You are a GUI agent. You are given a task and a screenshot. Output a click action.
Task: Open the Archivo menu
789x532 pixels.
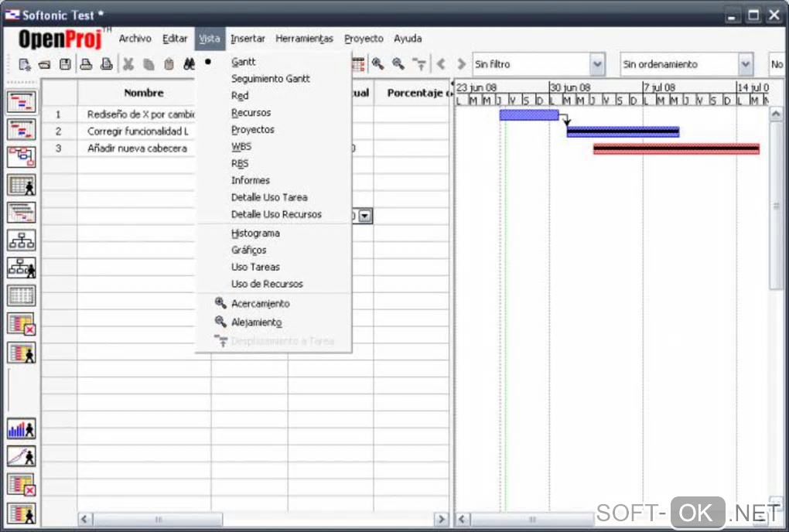coord(135,38)
